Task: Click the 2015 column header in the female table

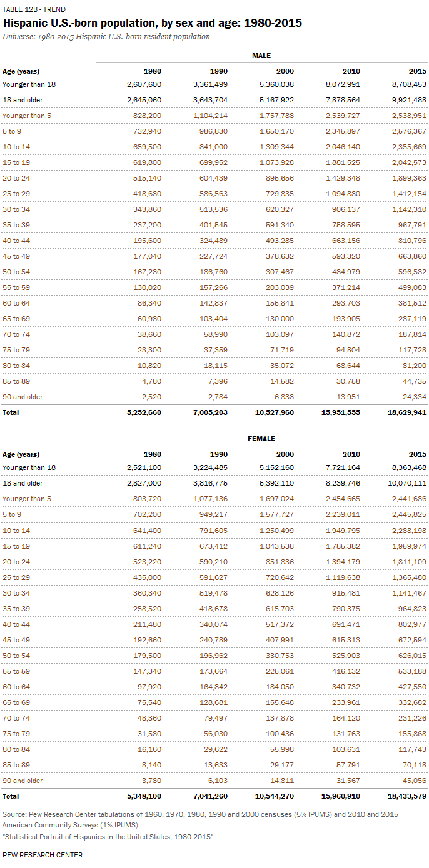Action: coord(418,454)
